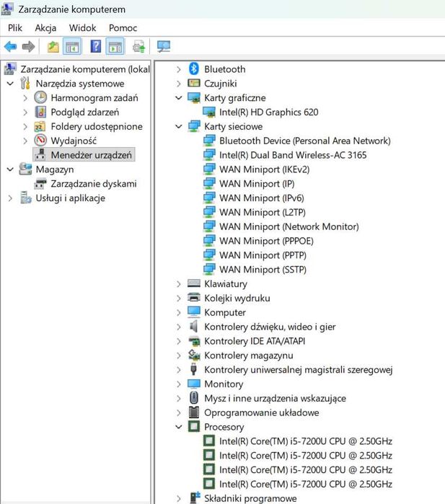The height and width of the screenshot is (504, 445).
Task: Click the Kontrolery magazynu icon
Action: pos(194,355)
